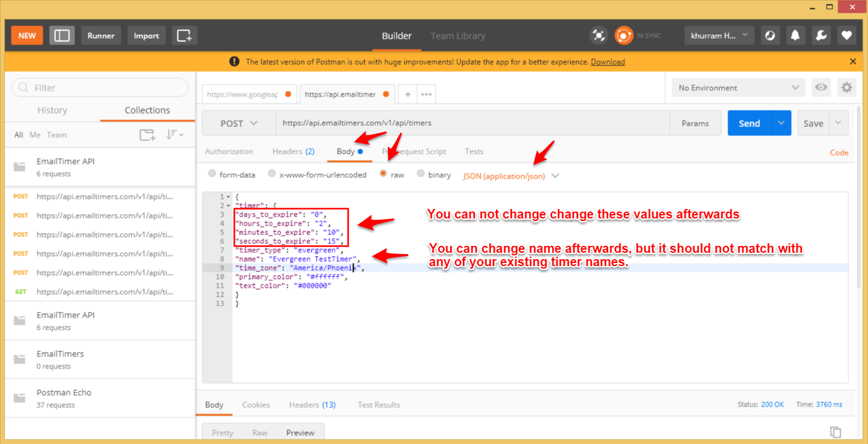The height and width of the screenshot is (444, 868).
Task: Open the tab options ellipsis menu
Action: click(426, 94)
